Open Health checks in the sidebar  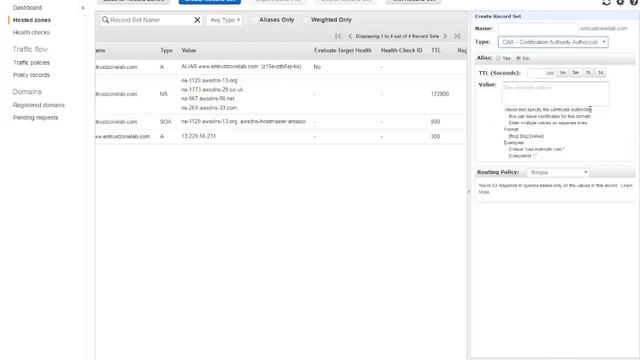click(31, 32)
